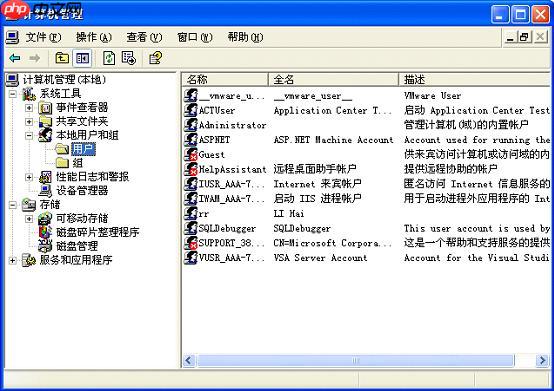Select 服务和应用程序 in the tree

tap(76, 260)
